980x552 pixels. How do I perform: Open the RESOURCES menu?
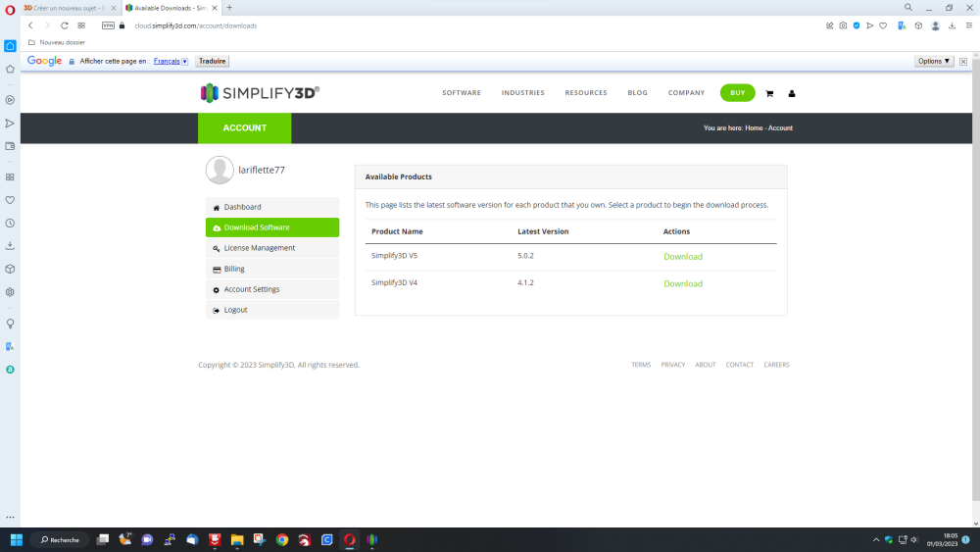(x=586, y=92)
